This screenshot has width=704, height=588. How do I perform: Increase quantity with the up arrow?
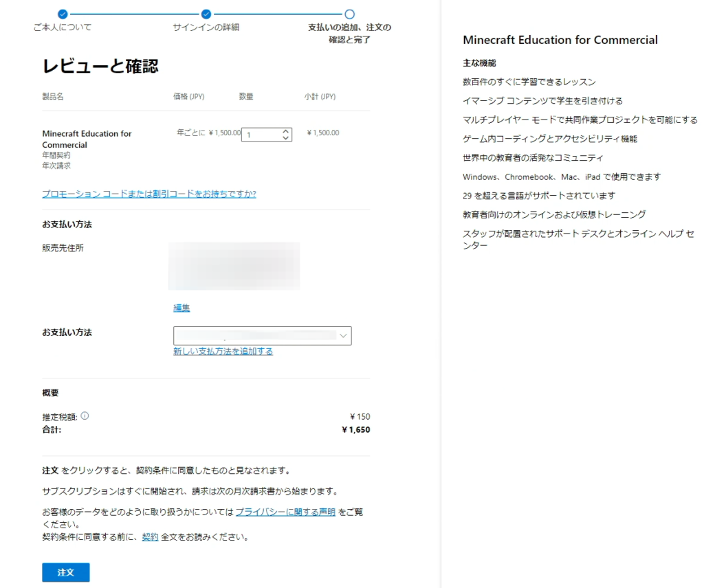click(x=286, y=131)
